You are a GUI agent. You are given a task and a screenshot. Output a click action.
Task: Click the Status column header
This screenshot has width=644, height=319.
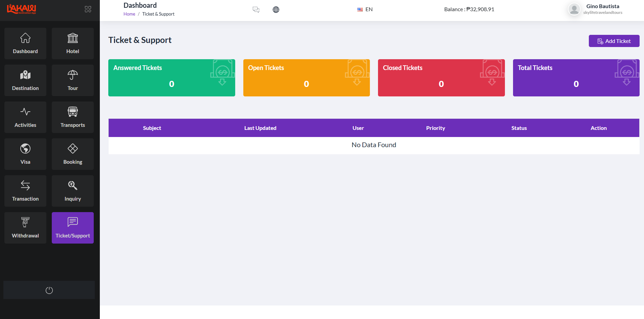519,128
